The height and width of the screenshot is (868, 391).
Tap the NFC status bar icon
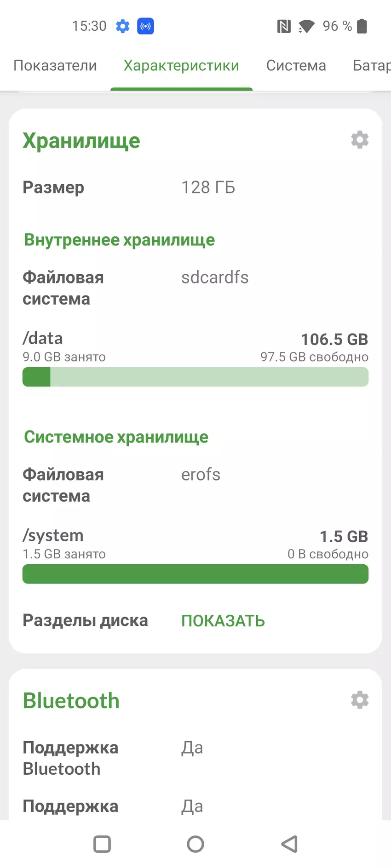coord(284,27)
